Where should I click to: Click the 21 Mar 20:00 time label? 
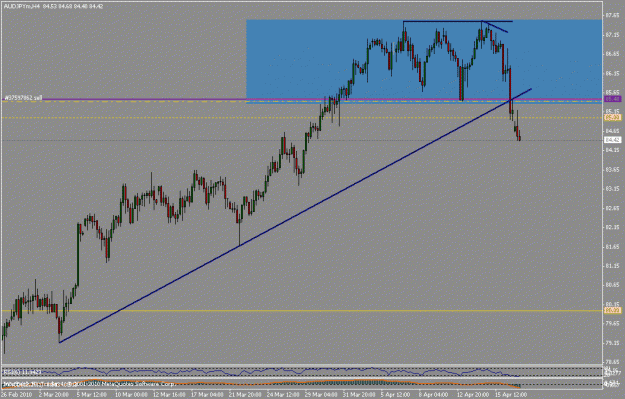click(244, 395)
